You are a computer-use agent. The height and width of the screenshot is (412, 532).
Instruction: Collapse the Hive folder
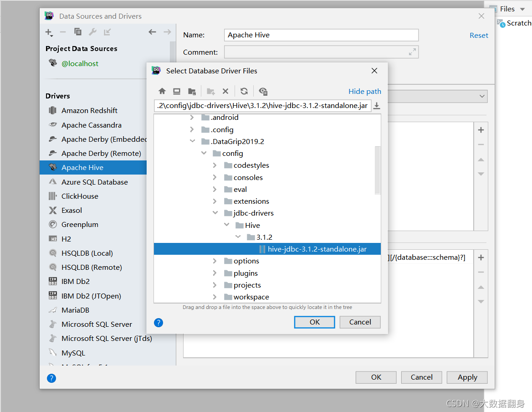tap(227, 225)
